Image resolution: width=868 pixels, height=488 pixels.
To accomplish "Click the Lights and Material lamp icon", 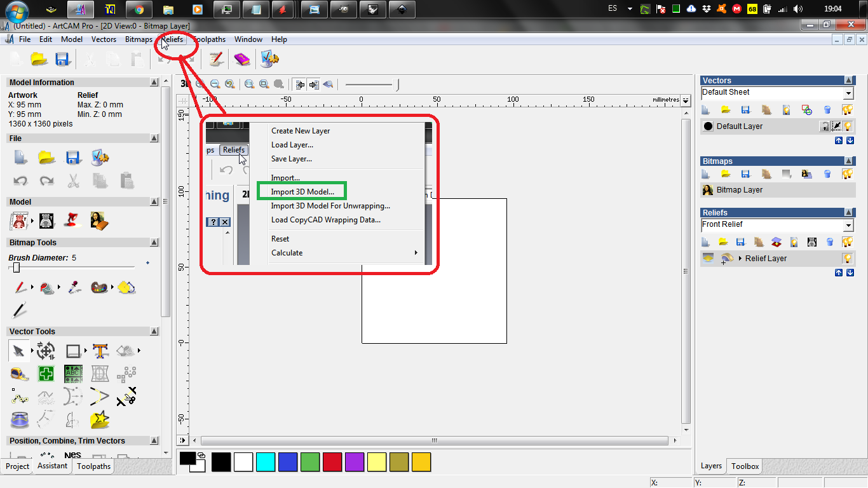I will click(x=73, y=221).
